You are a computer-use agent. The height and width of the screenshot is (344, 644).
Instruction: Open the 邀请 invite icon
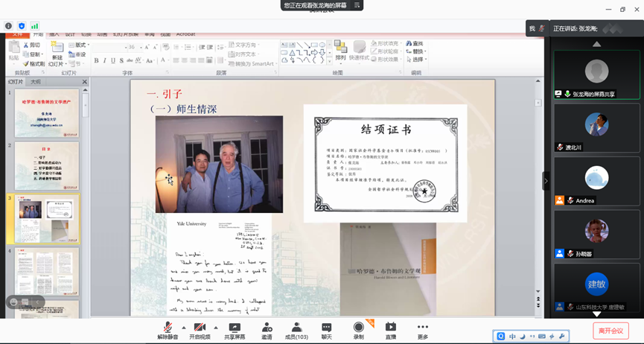click(x=267, y=330)
